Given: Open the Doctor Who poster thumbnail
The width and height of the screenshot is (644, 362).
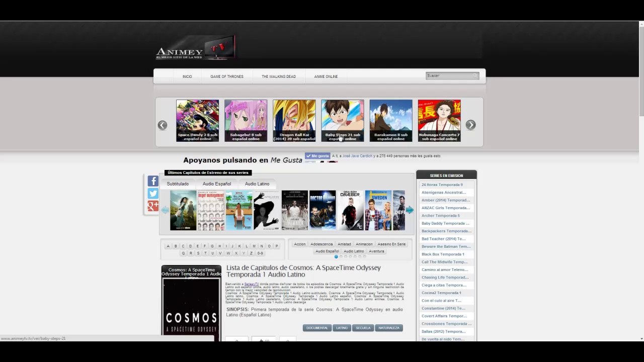Looking at the screenshot, I should 323,210.
